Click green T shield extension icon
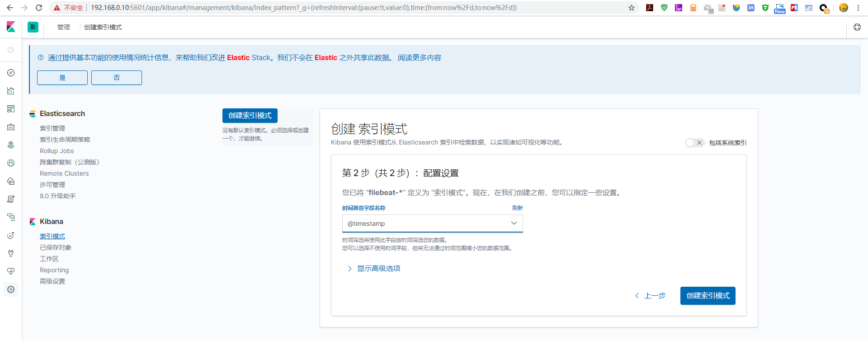The width and height of the screenshot is (868, 340). [765, 8]
